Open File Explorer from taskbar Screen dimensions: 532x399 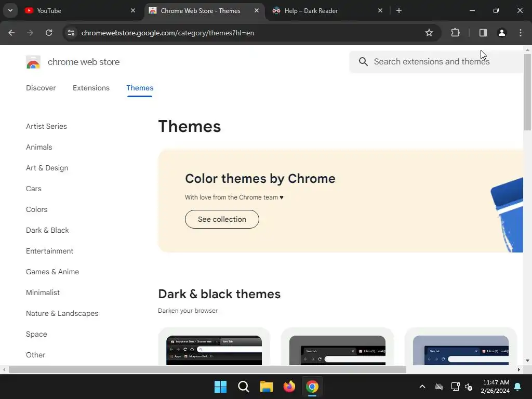coord(267,387)
